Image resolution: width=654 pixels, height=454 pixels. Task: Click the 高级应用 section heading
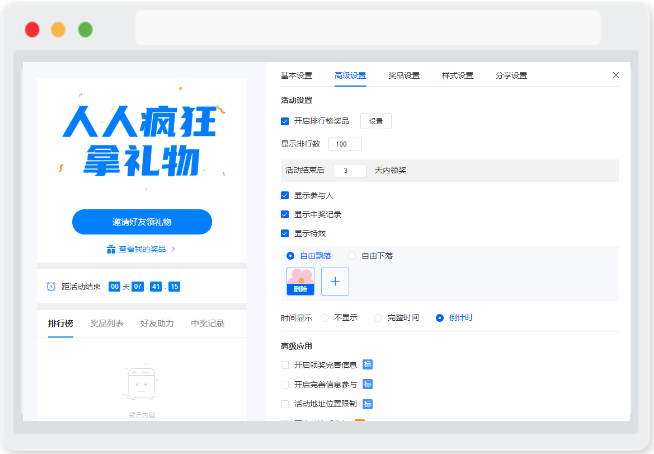tap(297, 346)
